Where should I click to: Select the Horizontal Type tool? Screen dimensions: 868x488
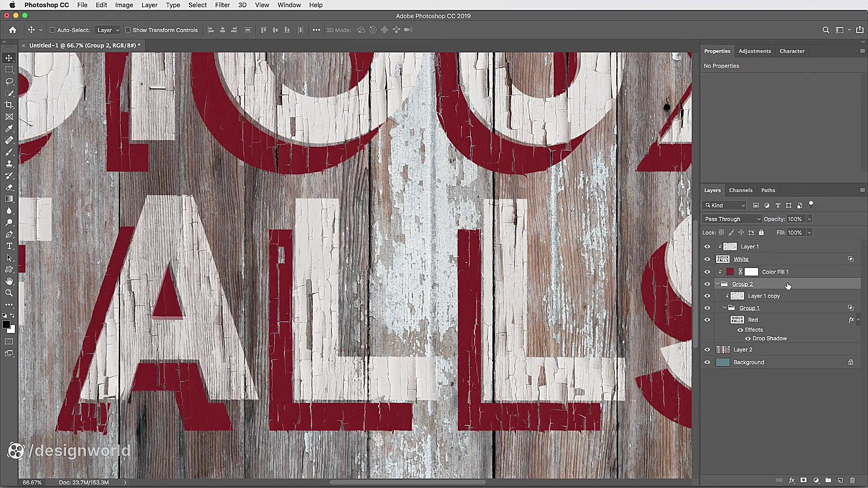9,246
